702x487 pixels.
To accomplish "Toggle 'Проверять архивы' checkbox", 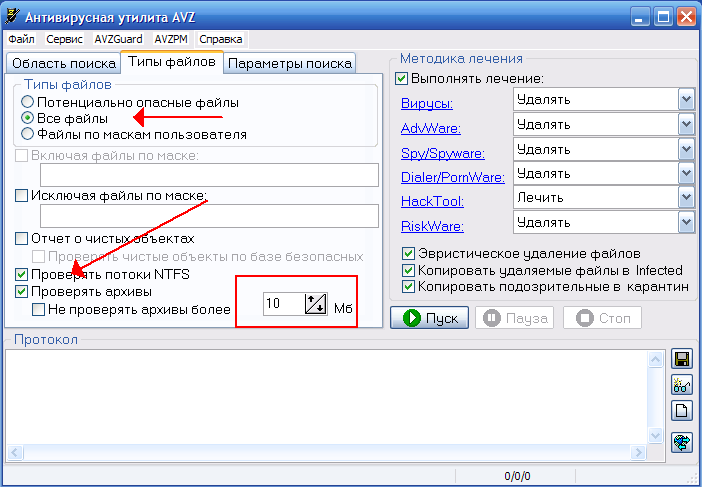I will 21,291.
